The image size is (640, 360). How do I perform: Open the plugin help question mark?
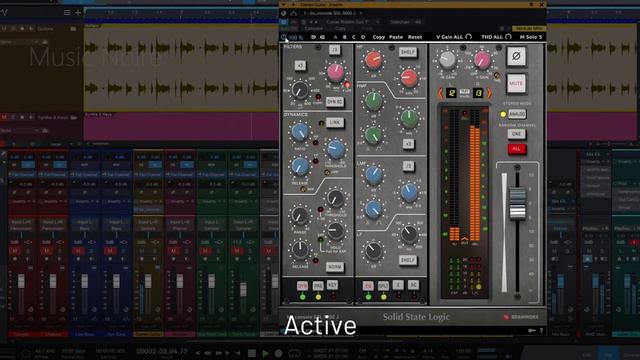[x=542, y=330]
